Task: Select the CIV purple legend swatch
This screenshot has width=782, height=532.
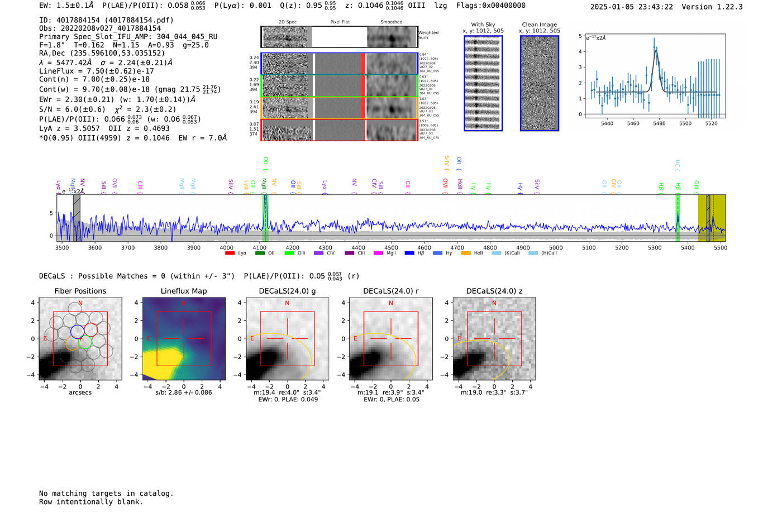Action: click(319, 253)
